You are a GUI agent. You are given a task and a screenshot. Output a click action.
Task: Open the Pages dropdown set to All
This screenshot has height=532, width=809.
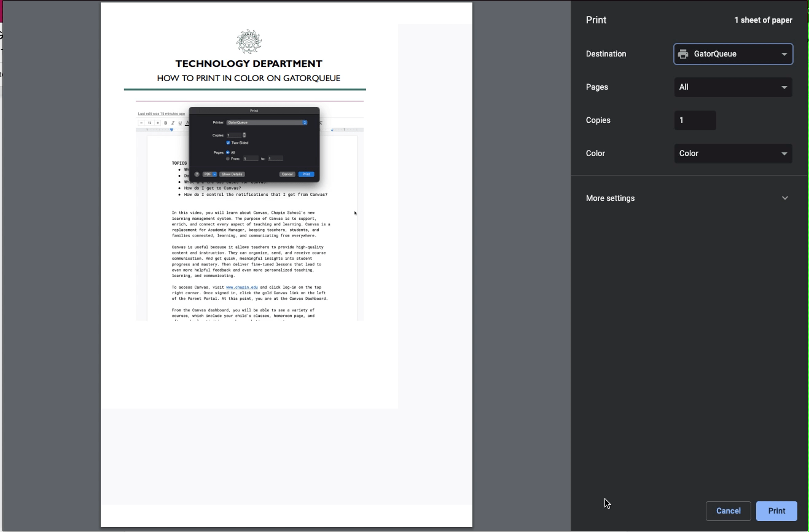tap(733, 87)
